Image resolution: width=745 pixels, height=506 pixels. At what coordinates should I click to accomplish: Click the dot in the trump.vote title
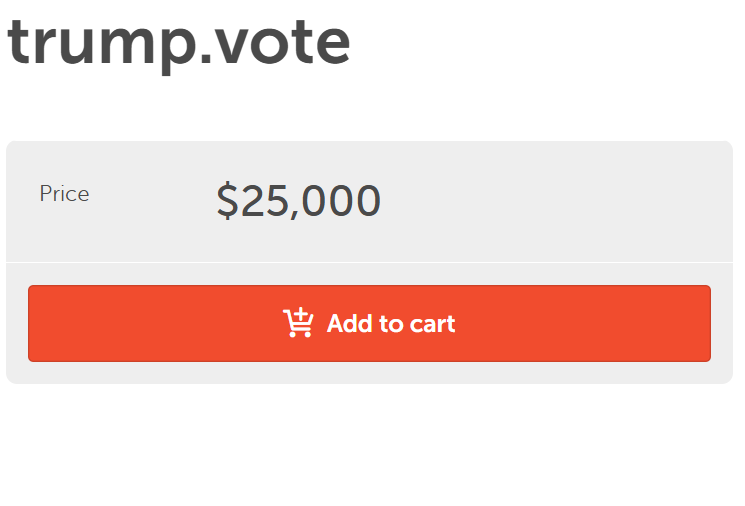pyautogui.click(x=206, y=59)
